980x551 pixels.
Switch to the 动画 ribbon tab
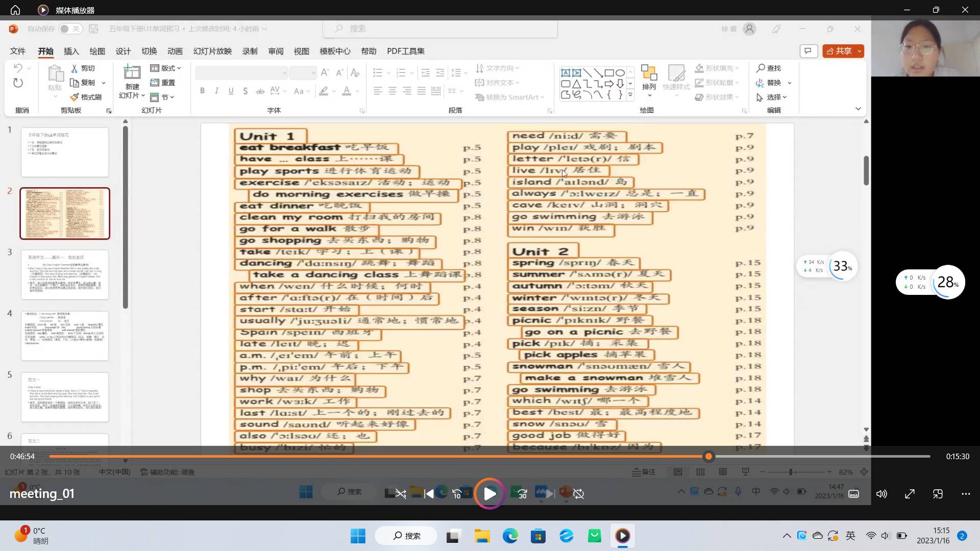click(175, 51)
